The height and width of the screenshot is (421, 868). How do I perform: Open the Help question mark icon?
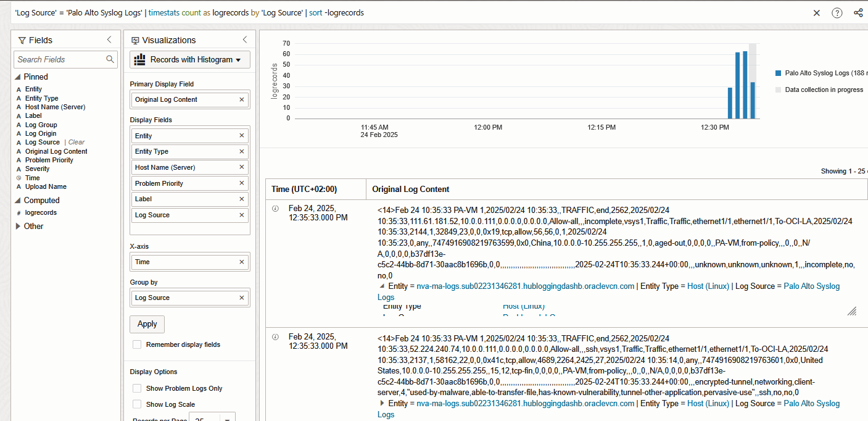click(x=837, y=12)
